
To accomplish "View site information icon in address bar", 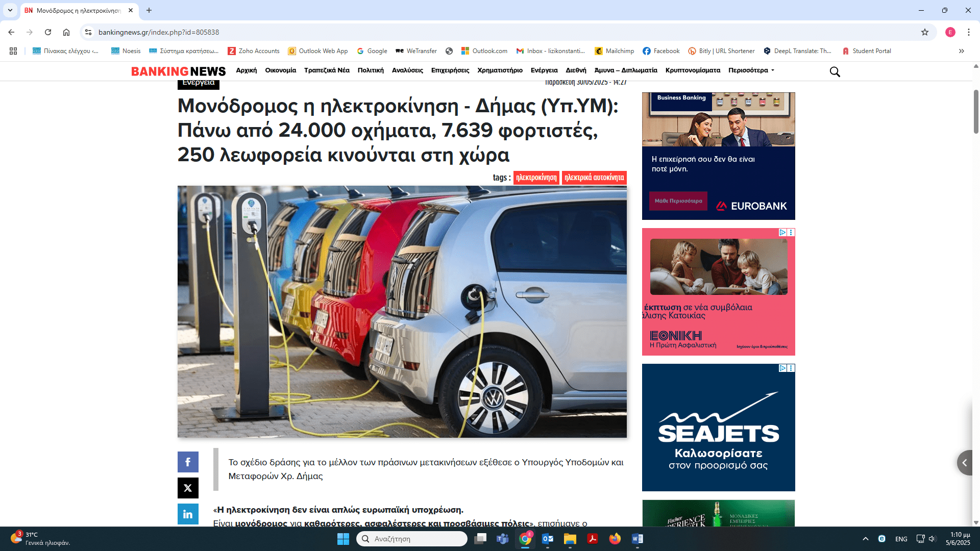I will click(88, 32).
